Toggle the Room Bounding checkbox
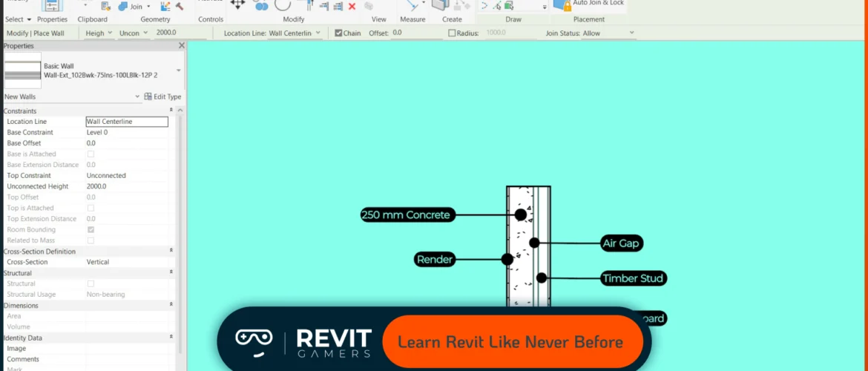 (x=91, y=229)
